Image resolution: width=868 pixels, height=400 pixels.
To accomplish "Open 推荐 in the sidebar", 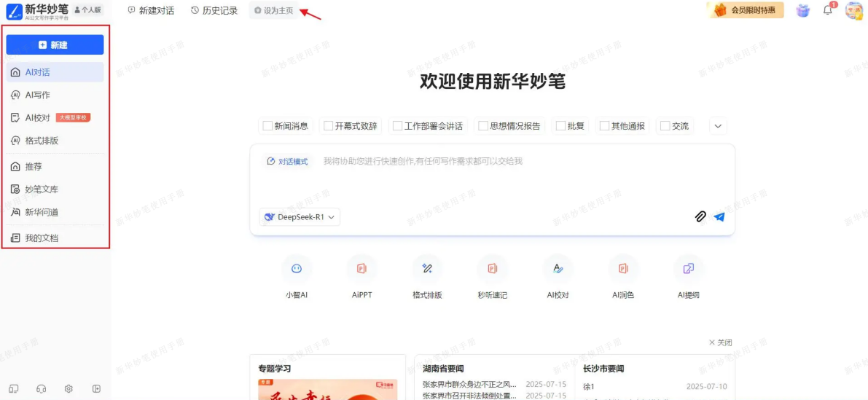I will click(x=55, y=167).
